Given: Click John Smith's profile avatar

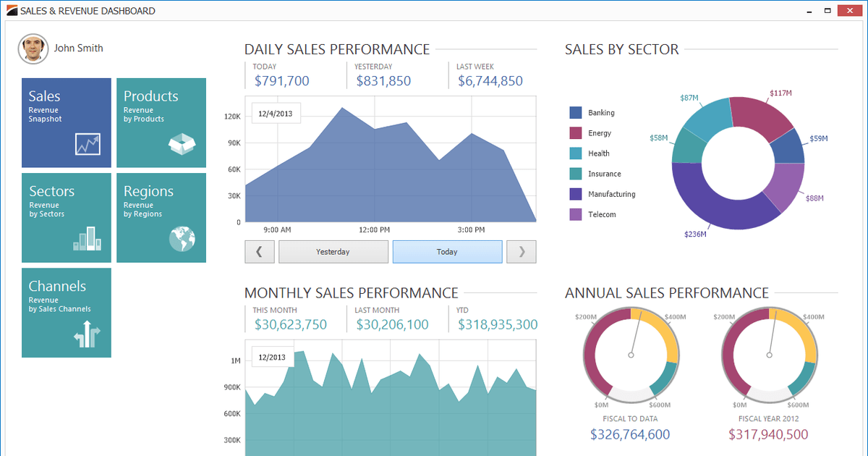Looking at the screenshot, I should click(33, 48).
